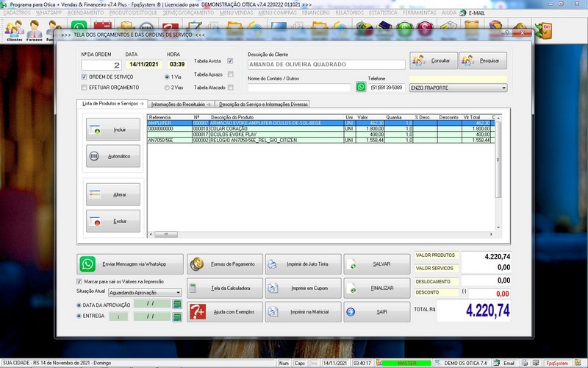Toggle Marcar para sair os Valores na Impressão
Image resolution: width=588 pixels, height=368 pixels.
pyautogui.click(x=79, y=281)
